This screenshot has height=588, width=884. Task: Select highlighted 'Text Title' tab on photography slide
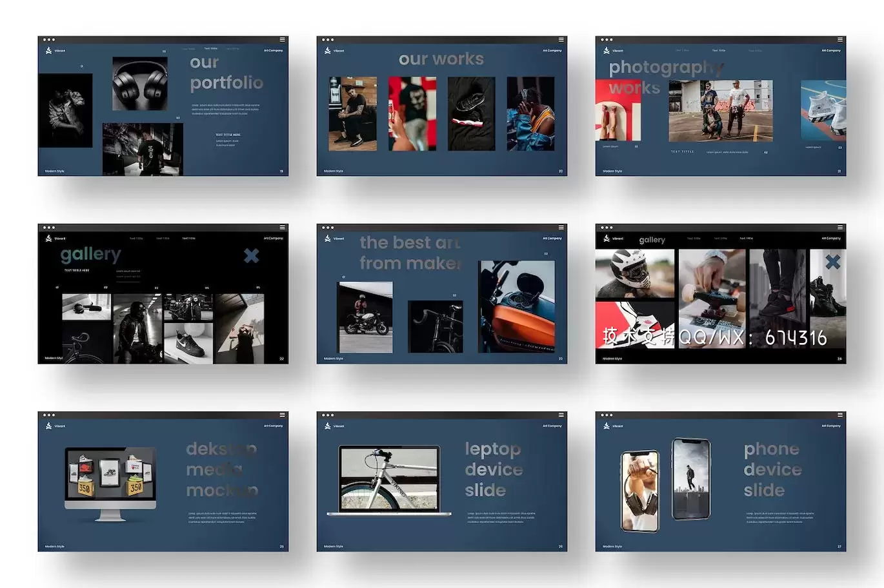click(718, 50)
